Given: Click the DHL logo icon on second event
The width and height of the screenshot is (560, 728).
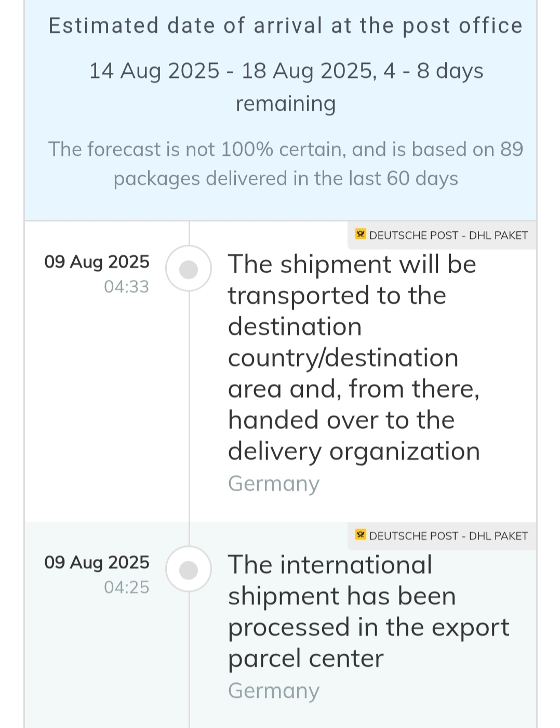Looking at the screenshot, I should click(x=361, y=535).
